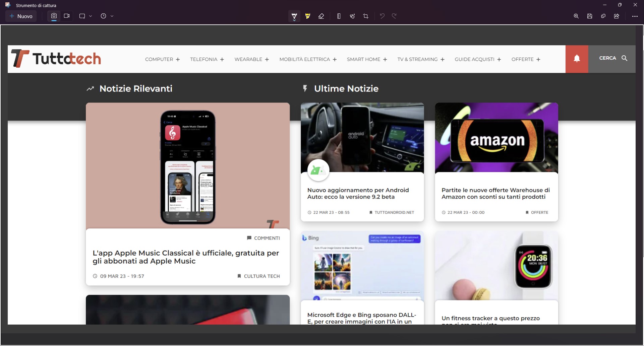Switch to screenshot capture mode (camera)
Screen dimensions: 644x346
coord(54,16)
